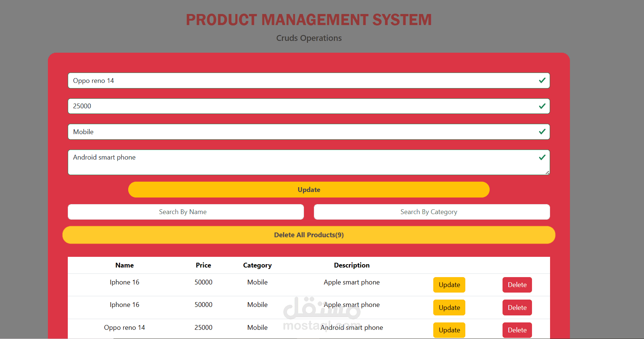Click the Mobile cell in the Oppo row
Screen dimensions: 644x339
coord(257,328)
